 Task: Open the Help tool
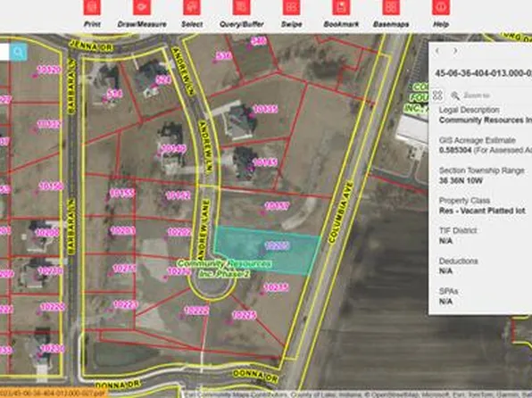pos(441,7)
